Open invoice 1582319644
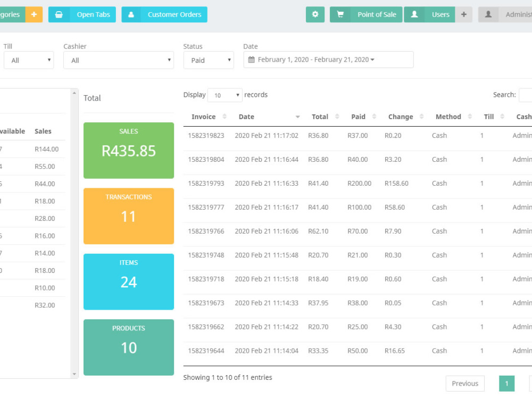The height and width of the screenshot is (399, 532). [x=206, y=351]
